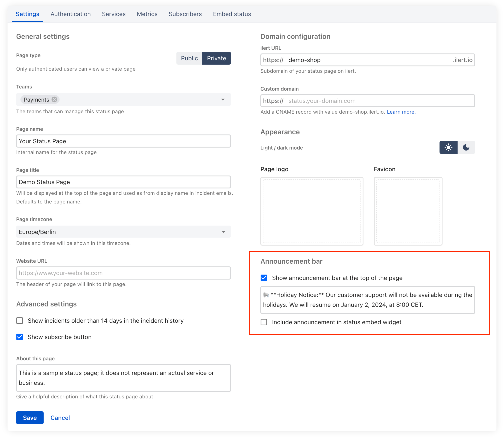Screen dimensions: 504x437
Task: Open the CNAME Learn more link
Action: click(401, 112)
